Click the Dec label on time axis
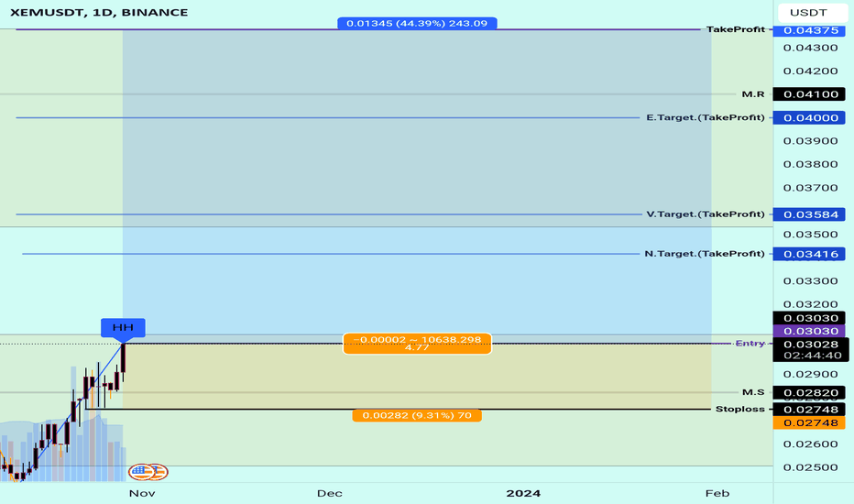Viewport: 854px width, 504px height. (x=330, y=493)
